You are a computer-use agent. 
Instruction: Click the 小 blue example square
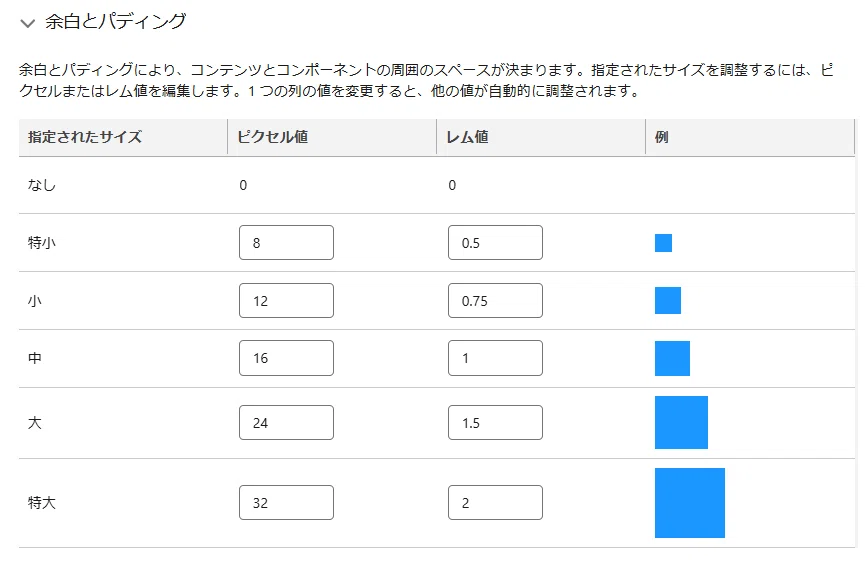[x=668, y=301]
